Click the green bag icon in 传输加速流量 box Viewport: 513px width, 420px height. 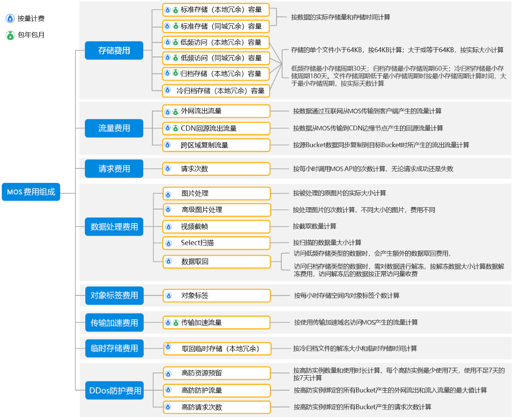176,323
